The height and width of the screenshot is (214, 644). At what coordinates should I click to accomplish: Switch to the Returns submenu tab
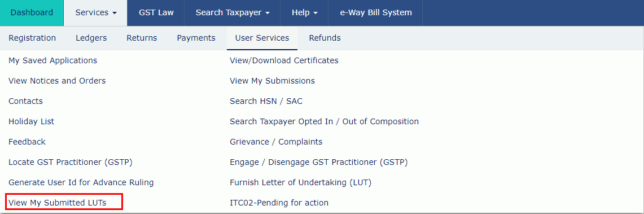(x=142, y=38)
